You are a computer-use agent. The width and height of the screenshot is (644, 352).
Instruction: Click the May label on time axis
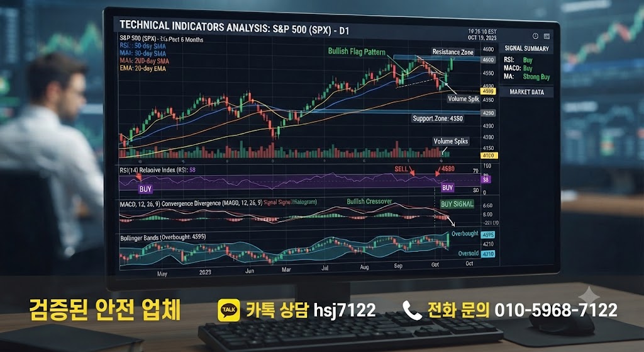pyautogui.click(x=162, y=274)
